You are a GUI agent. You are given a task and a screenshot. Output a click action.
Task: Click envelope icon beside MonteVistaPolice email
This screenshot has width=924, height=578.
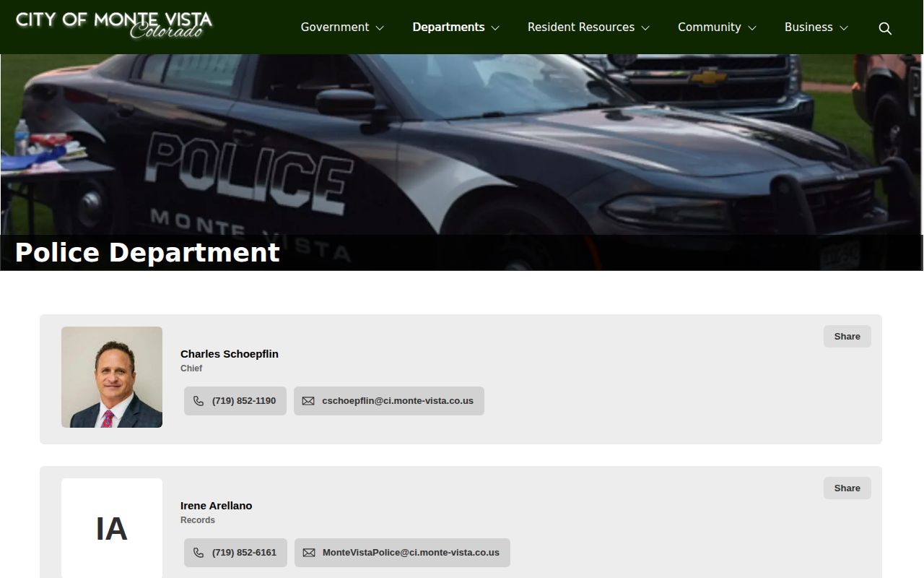309,553
